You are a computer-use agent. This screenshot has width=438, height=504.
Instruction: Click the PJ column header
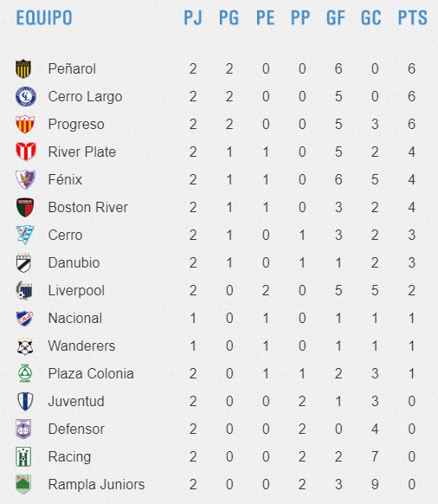pos(193,17)
